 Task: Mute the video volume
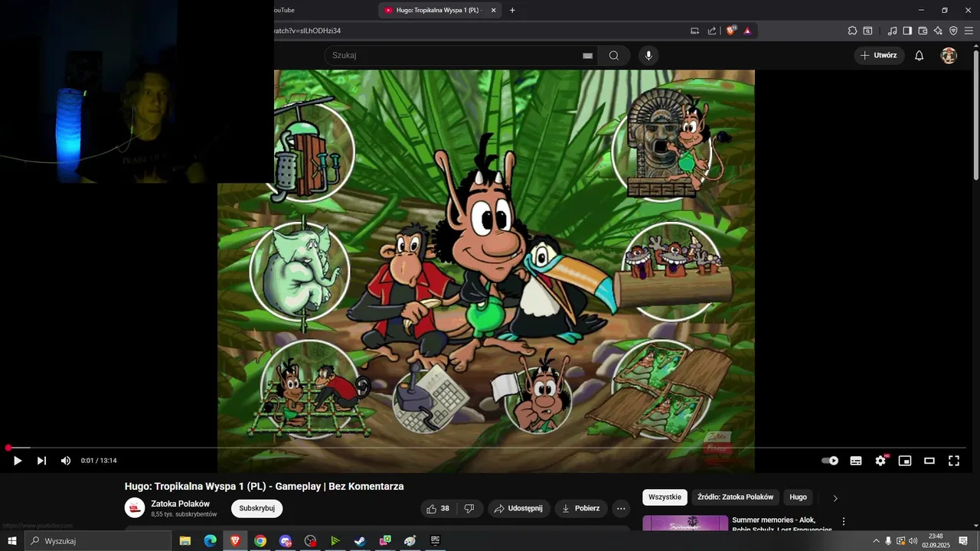coord(66,461)
